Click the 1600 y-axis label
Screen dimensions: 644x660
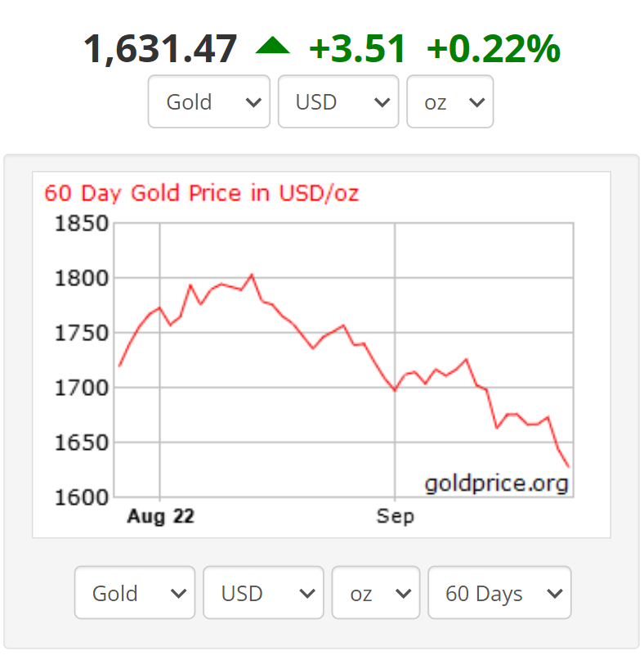click(81, 497)
